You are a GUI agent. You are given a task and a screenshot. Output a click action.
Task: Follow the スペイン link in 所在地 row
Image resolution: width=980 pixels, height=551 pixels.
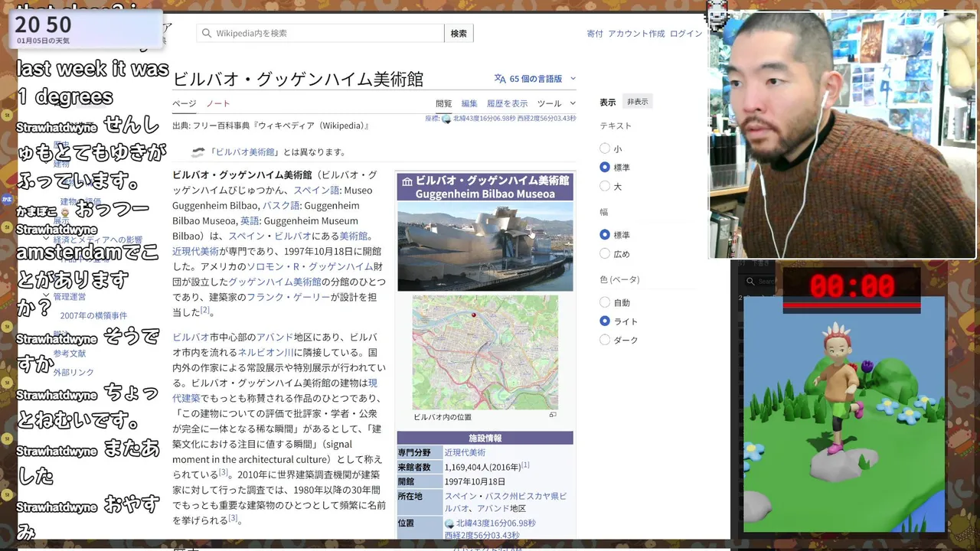tap(459, 496)
